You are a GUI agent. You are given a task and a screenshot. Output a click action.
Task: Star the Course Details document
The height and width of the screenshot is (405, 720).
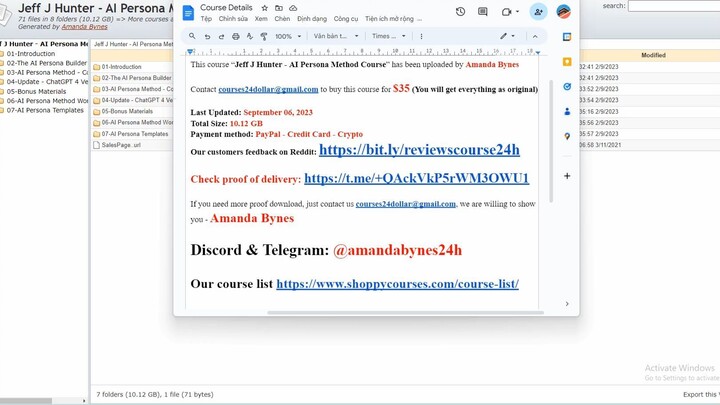pyautogui.click(x=264, y=8)
